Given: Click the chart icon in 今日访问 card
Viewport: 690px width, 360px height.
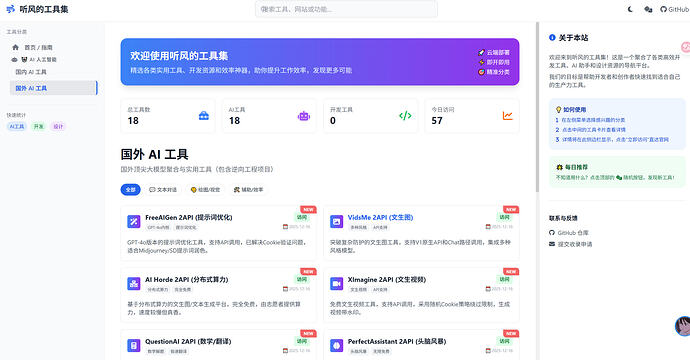Looking at the screenshot, I should tap(508, 116).
